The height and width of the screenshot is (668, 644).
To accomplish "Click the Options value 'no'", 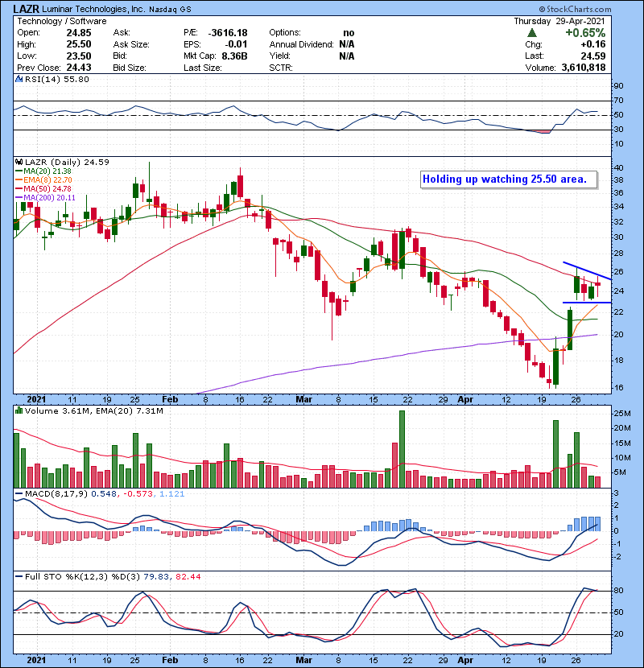I will pos(349,33).
